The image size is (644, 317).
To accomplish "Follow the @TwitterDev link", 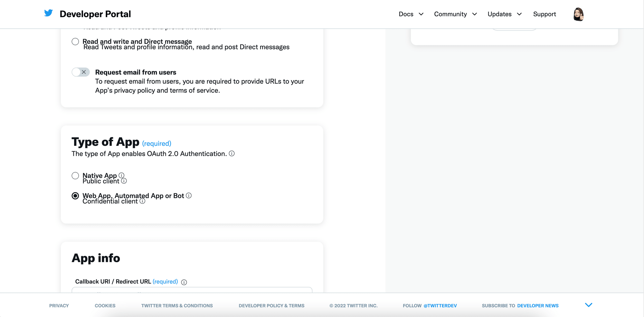I will click(x=440, y=306).
